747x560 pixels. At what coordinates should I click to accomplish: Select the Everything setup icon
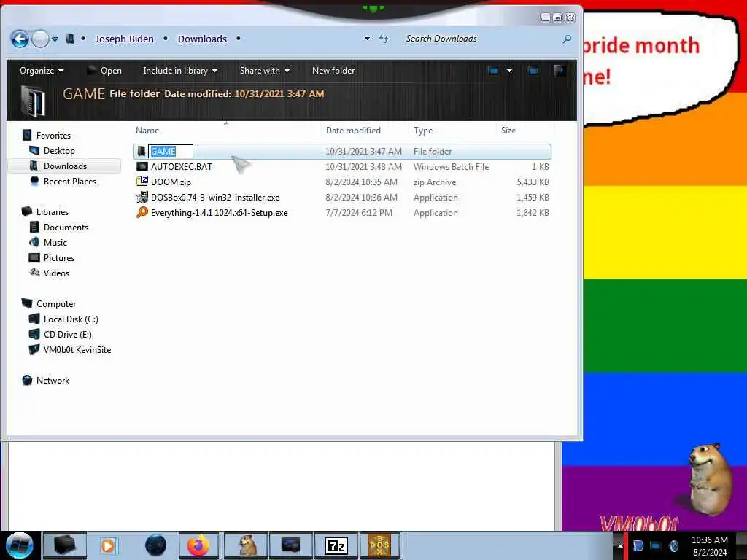coord(142,212)
